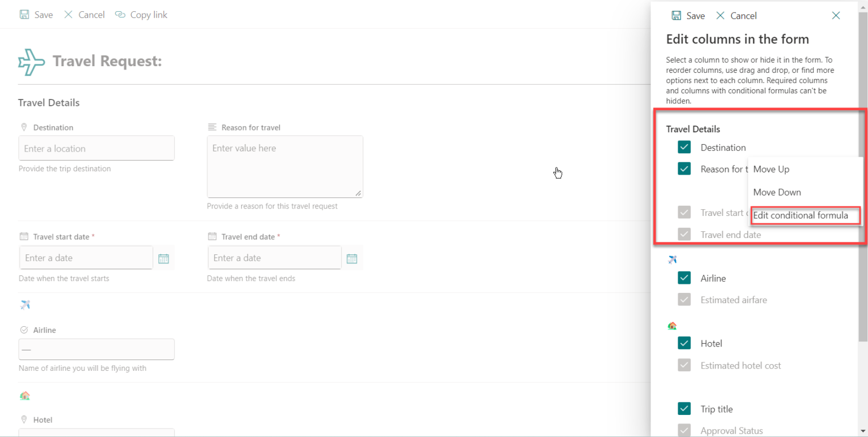Click the location pin icon beside Hotel
Screen dimensions: 868x437
pos(24,419)
